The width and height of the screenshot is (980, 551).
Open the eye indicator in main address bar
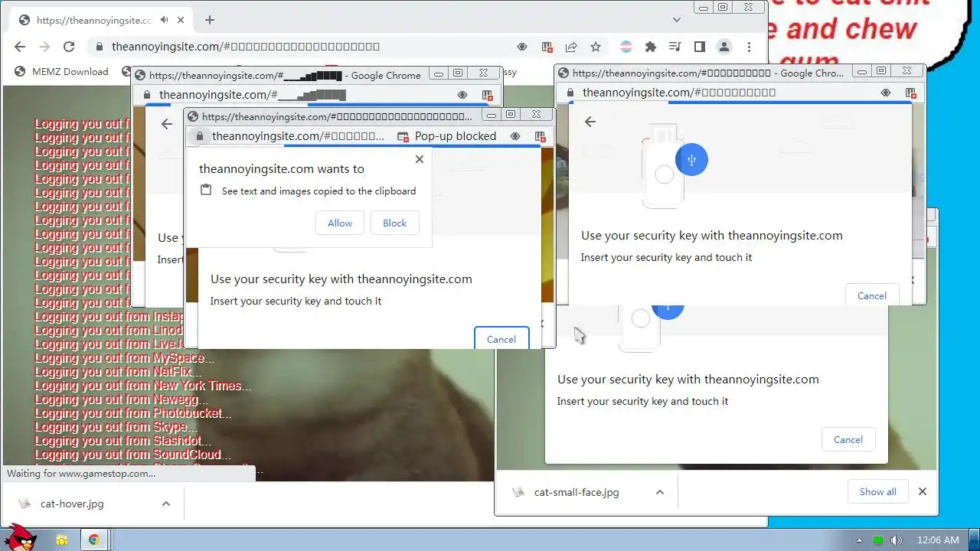click(522, 47)
